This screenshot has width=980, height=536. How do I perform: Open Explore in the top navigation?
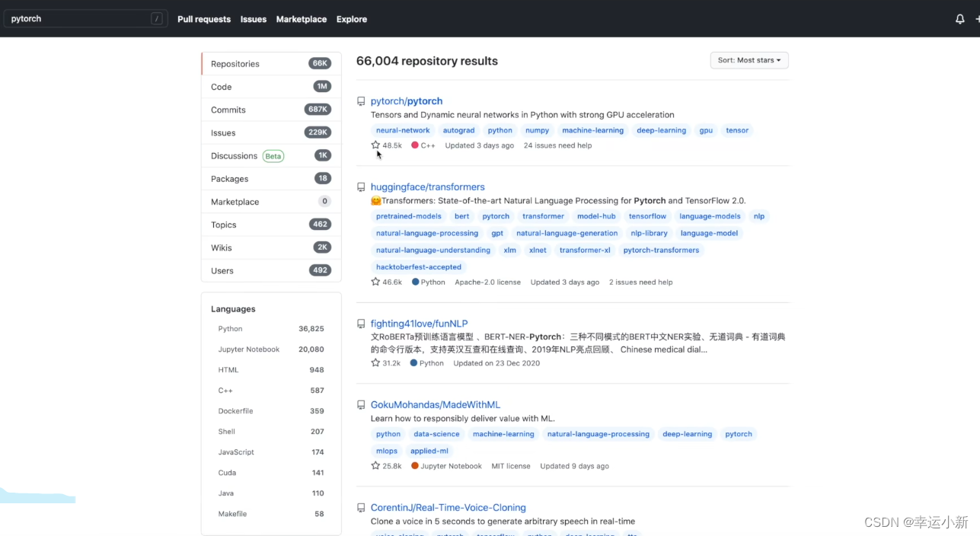click(x=352, y=19)
